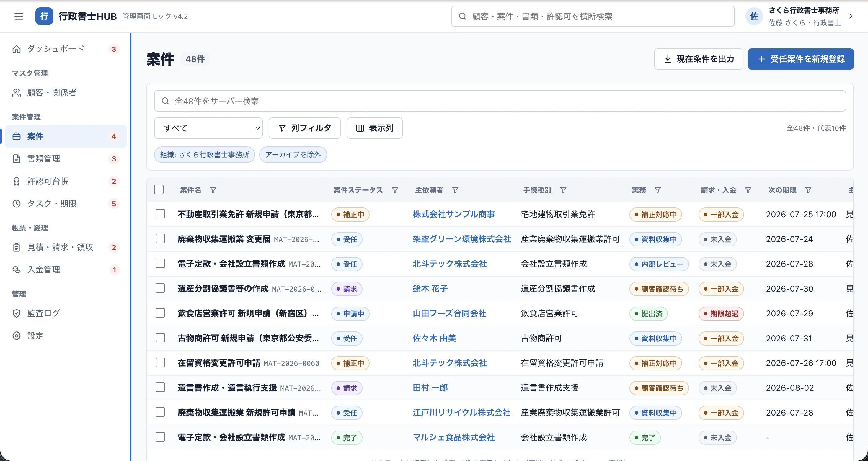Click the 請求・入金 column filter icon

tap(748, 190)
